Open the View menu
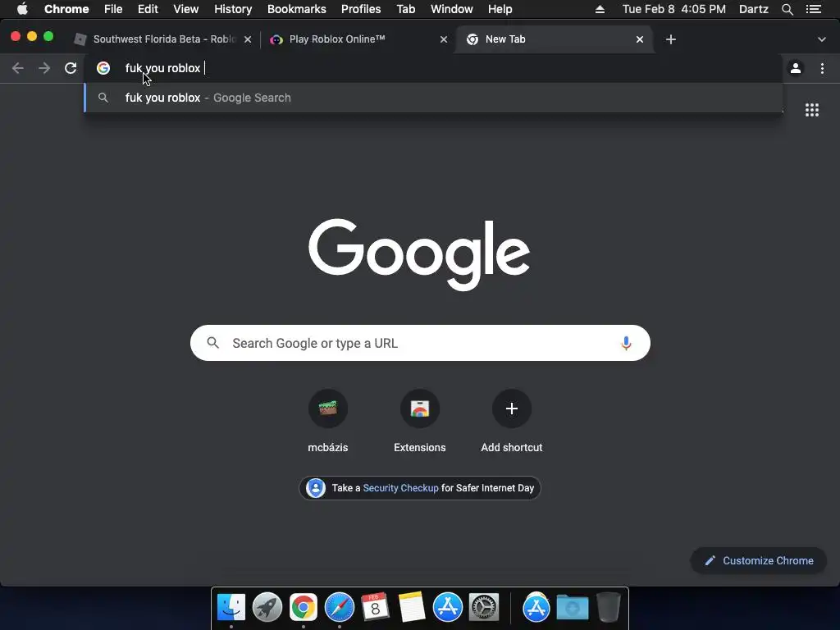This screenshot has width=840, height=630. point(186,9)
